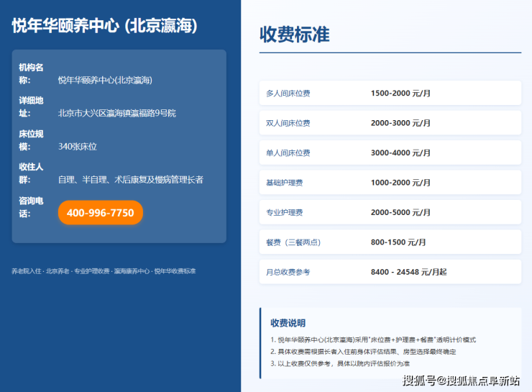
Task: Select the 收费说明 heading
Action: (x=288, y=323)
